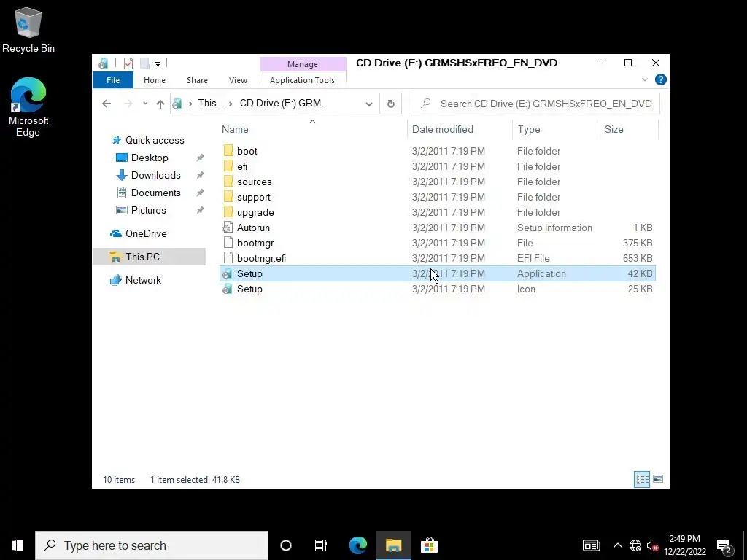Image resolution: width=747 pixels, height=560 pixels.
Task: Switch to the Home ribbon tab
Action: point(155,80)
